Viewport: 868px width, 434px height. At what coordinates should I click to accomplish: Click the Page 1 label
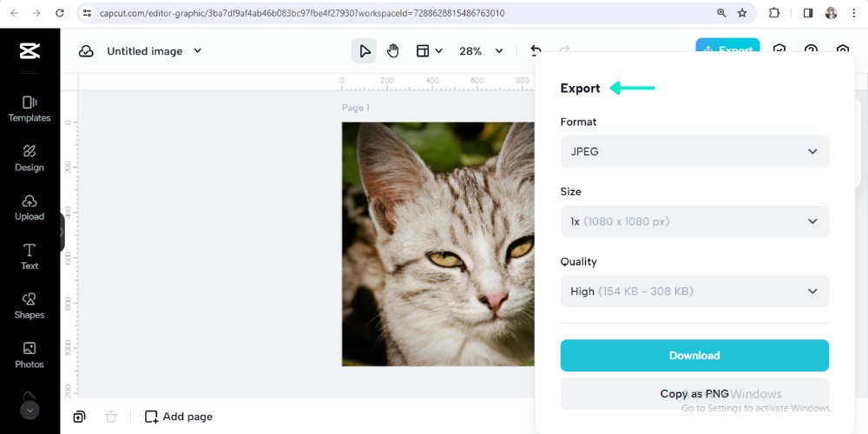(355, 108)
